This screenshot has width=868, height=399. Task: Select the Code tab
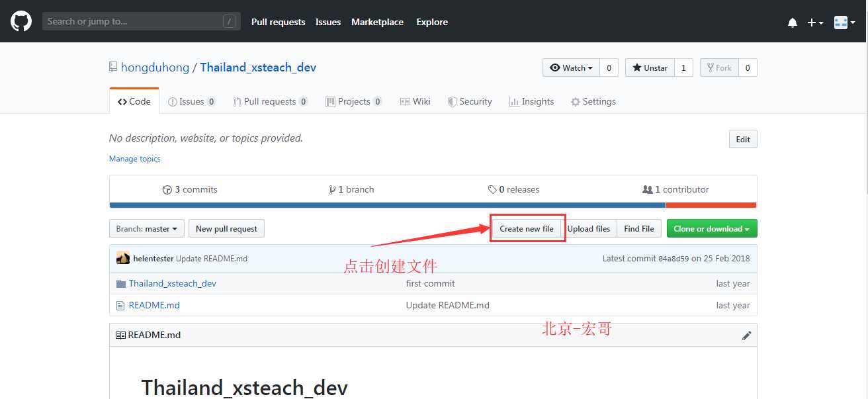(x=134, y=101)
